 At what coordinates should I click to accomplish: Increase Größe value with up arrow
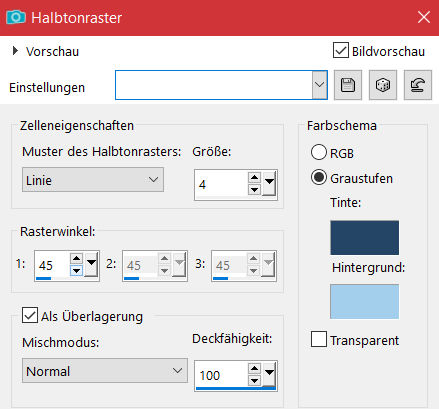(254, 178)
